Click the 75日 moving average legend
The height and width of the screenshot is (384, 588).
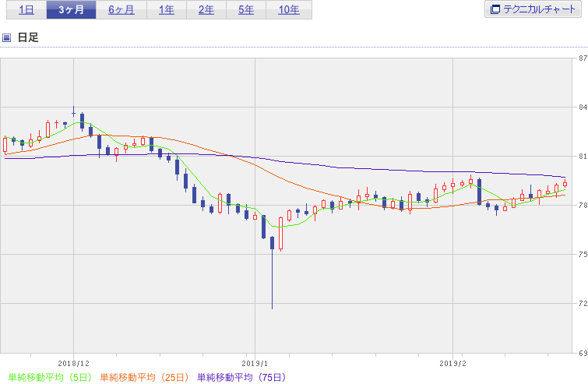242,377
